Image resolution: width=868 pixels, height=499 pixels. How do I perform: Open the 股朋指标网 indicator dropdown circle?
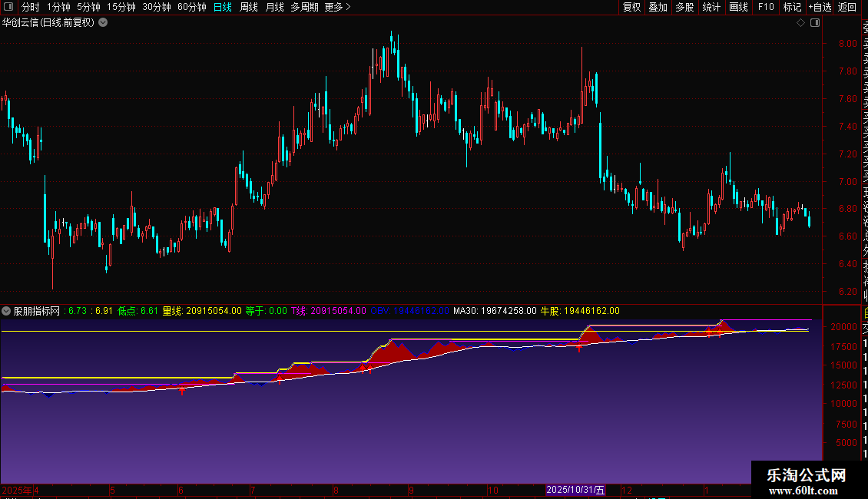pos(6,311)
